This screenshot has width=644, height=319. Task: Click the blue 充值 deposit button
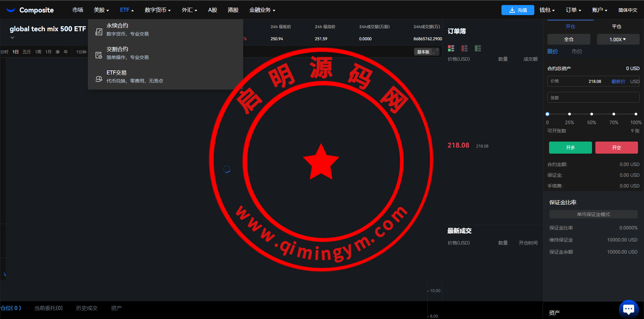(x=518, y=10)
